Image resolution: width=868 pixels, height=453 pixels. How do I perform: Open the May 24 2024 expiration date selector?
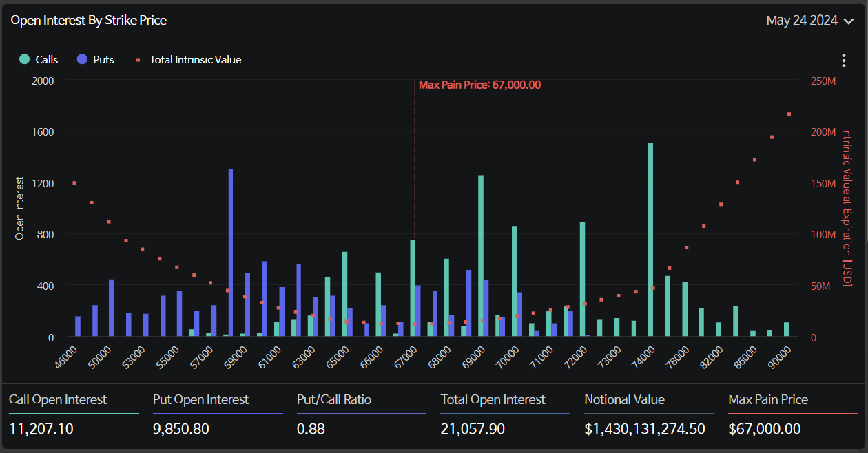pyautogui.click(x=802, y=21)
